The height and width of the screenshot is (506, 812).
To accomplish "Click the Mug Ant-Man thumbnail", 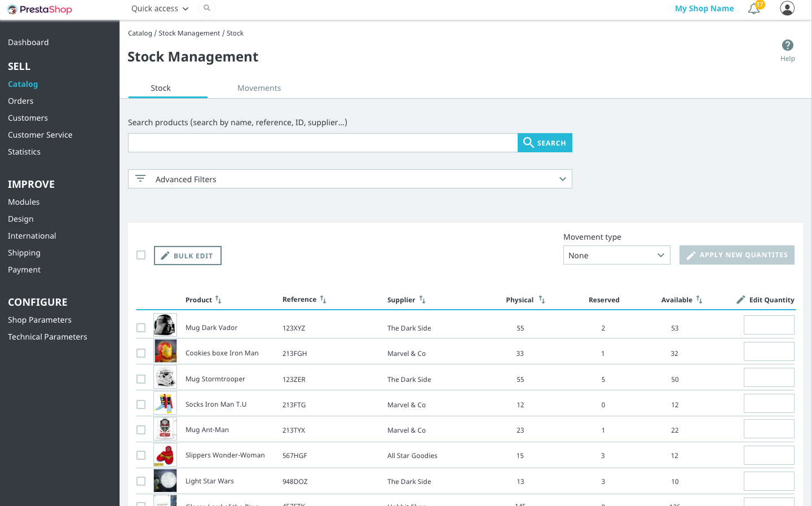I will [x=165, y=429].
